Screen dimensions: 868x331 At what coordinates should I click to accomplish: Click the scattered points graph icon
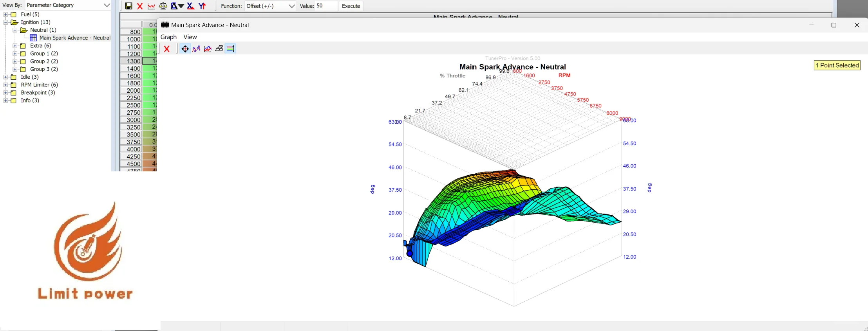pyautogui.click(x=196, y=49)
